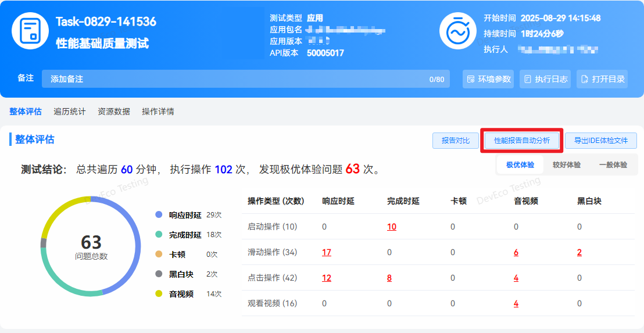644x333 pixels.
Task: Click the 报告对比 button
Action: coord(456,141)
